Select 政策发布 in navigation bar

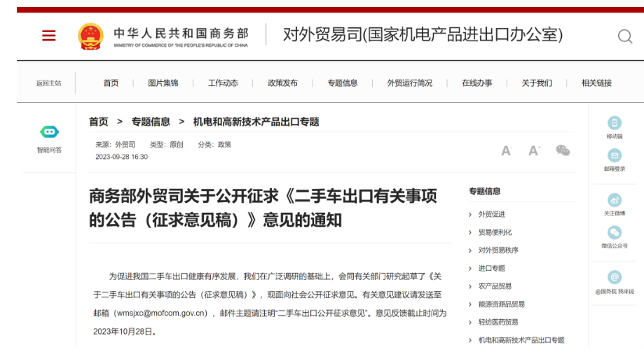282,83
